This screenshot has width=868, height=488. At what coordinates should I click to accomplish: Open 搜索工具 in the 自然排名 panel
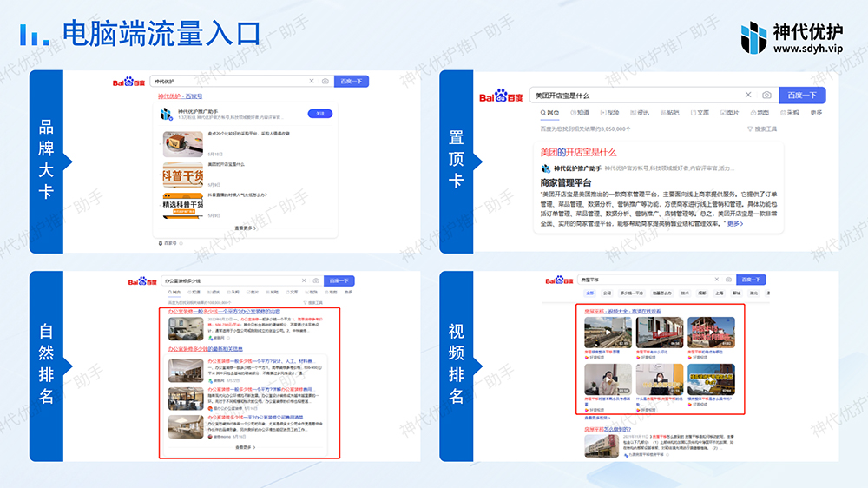tap(312, 303)
